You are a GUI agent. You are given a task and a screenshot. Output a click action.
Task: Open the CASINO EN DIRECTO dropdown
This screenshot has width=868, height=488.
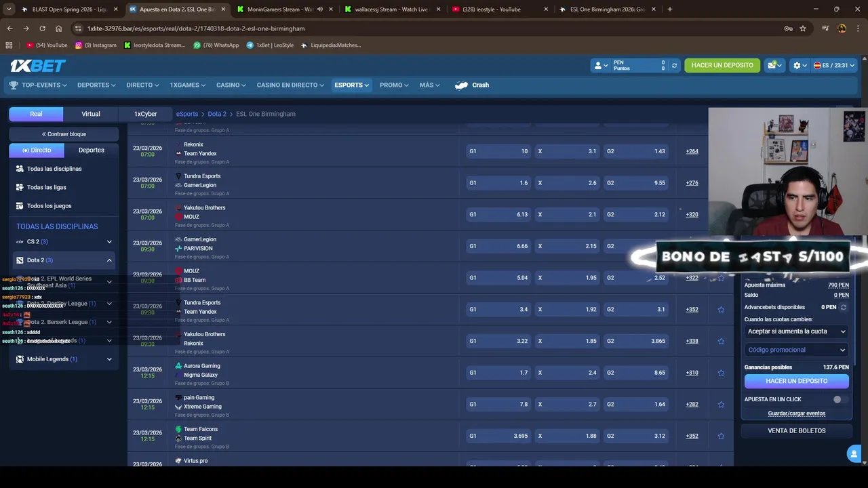point(291,85)
